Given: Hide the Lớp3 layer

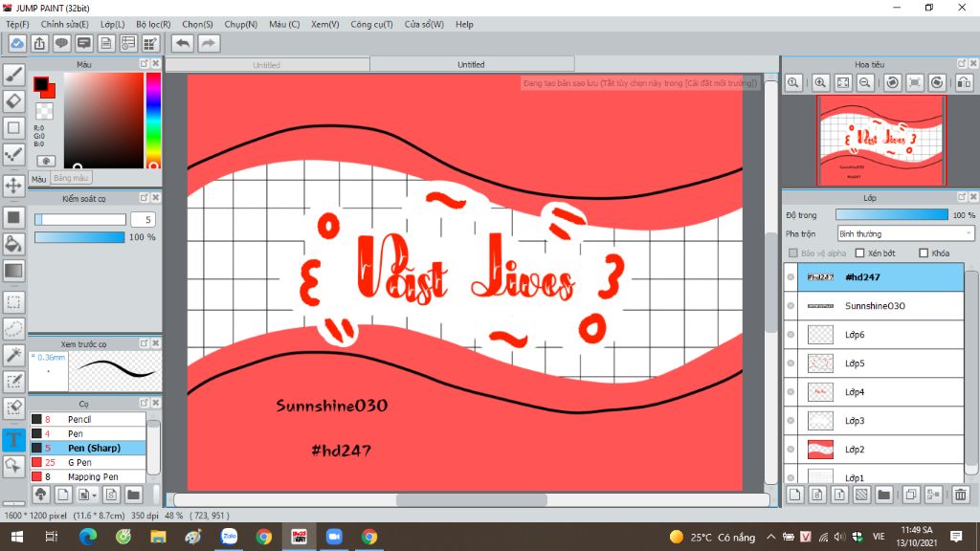Looking at the screenshot, I should coord(791,421).
